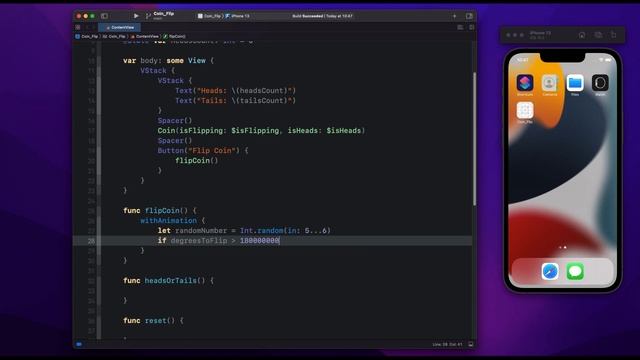Click the ContentView file breadcrumb
Viewport: 640px width, 360px height.
(x=144, y=36)
